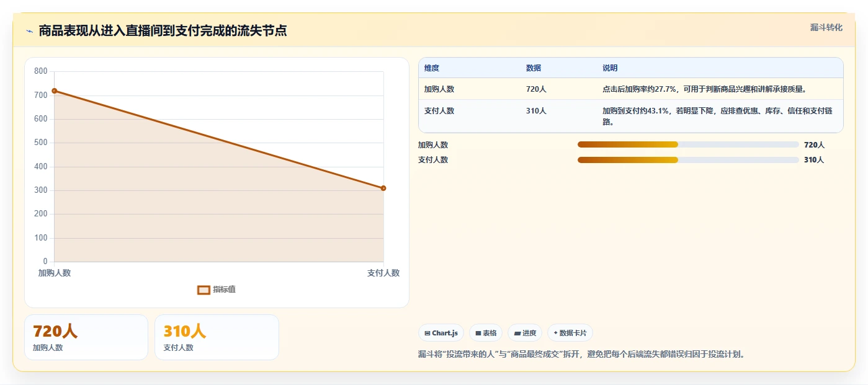Select the 720人 加购人数 data card
868x385 pixels.
pyautogui.click(x=86, y=337)
